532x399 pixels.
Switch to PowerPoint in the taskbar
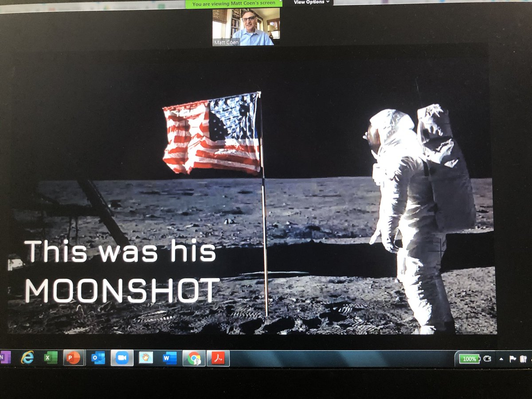coord(74,358)
